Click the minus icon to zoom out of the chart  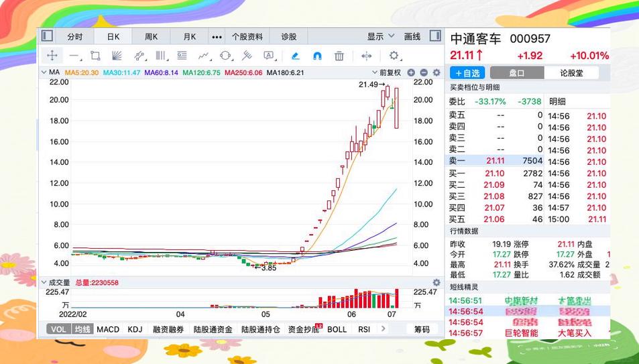(424, 72)
